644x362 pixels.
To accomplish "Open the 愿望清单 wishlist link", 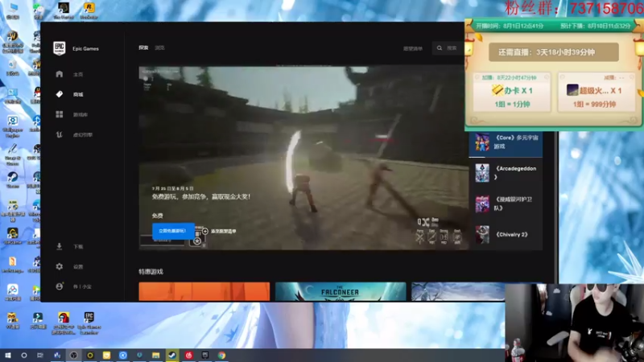I will [x=413, y=48].
